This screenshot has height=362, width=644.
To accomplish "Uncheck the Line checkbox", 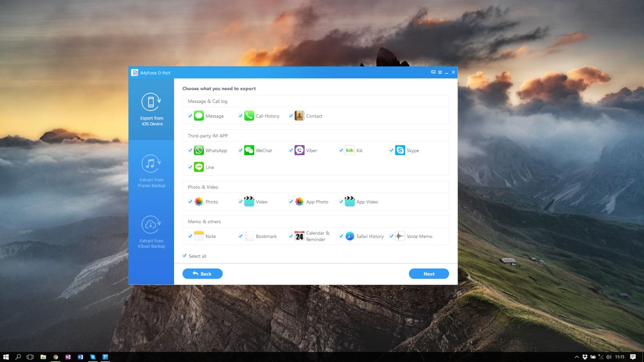I will [x=190, y=167].
